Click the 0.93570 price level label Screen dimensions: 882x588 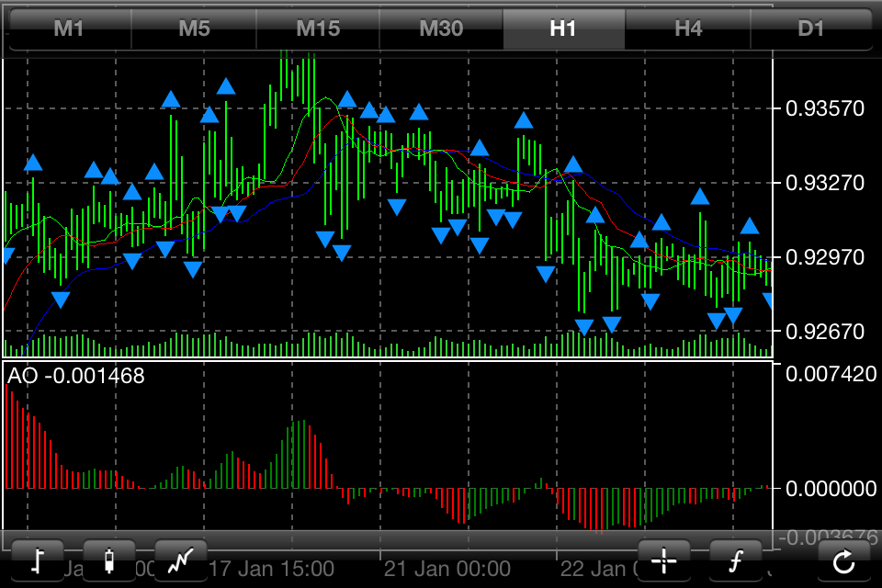[x=826, y=108]
